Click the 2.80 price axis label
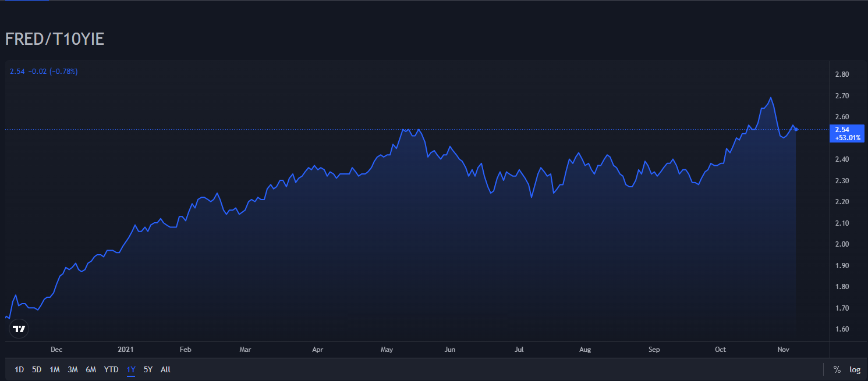The width and height of the screenshot is (868, 381). (842, 74)
